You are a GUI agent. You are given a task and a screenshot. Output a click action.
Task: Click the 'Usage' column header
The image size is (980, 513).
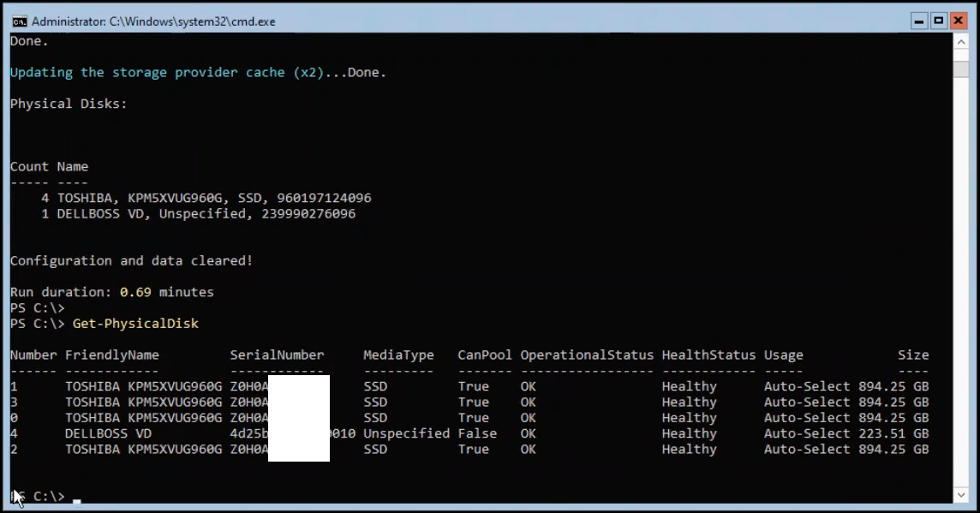point(783,355)
